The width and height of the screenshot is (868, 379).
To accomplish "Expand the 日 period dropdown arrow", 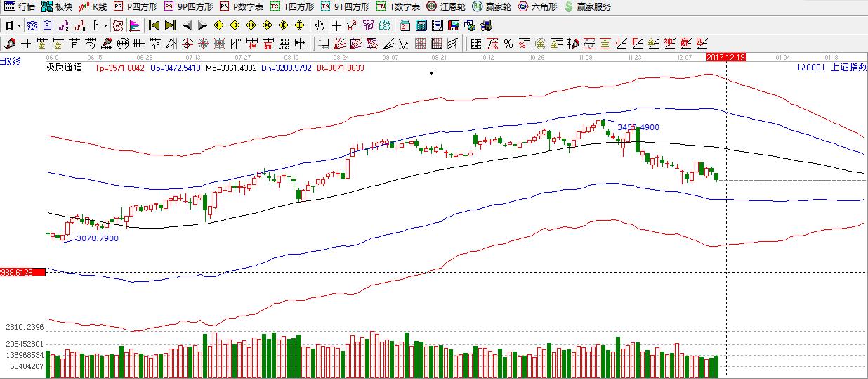I will pyautogui.click(x=20, y=25).
